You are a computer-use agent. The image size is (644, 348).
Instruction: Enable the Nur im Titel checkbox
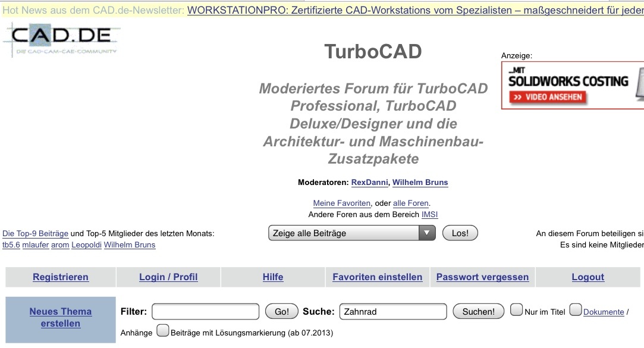click(516, 309)
